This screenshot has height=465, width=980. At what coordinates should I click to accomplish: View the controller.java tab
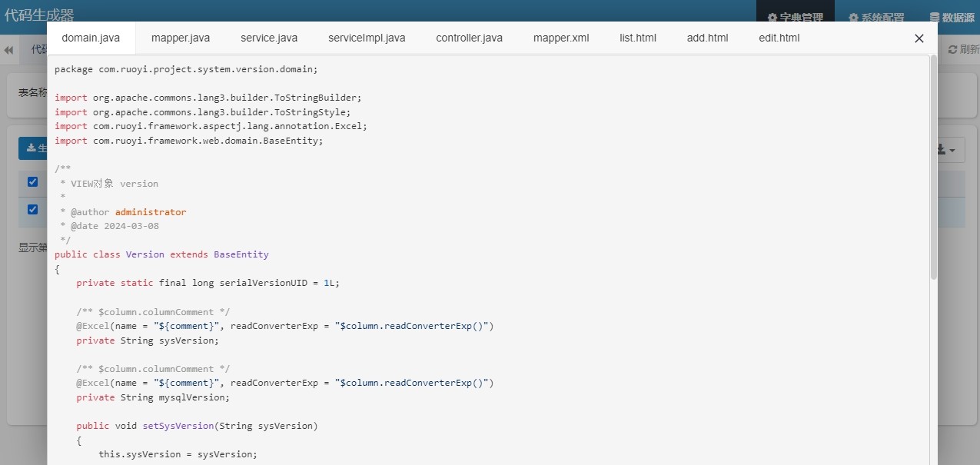[469, 38]
